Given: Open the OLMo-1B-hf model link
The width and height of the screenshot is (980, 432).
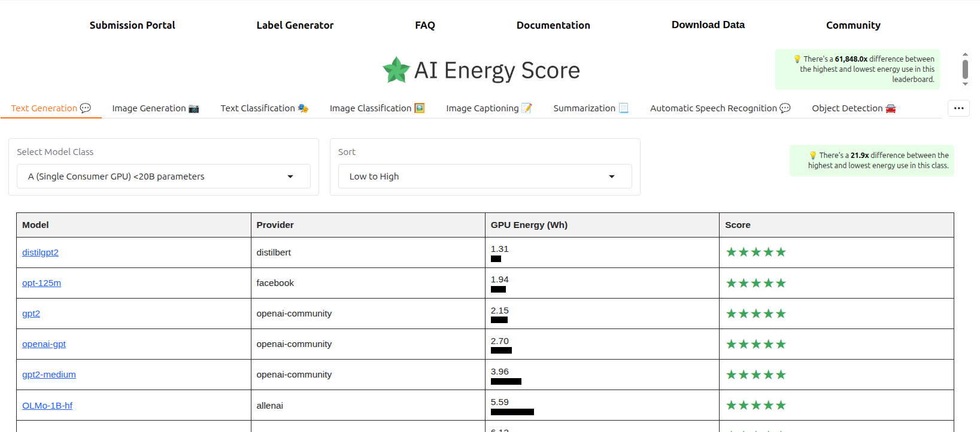Looking at the screenshot, I should click(47, 406).
